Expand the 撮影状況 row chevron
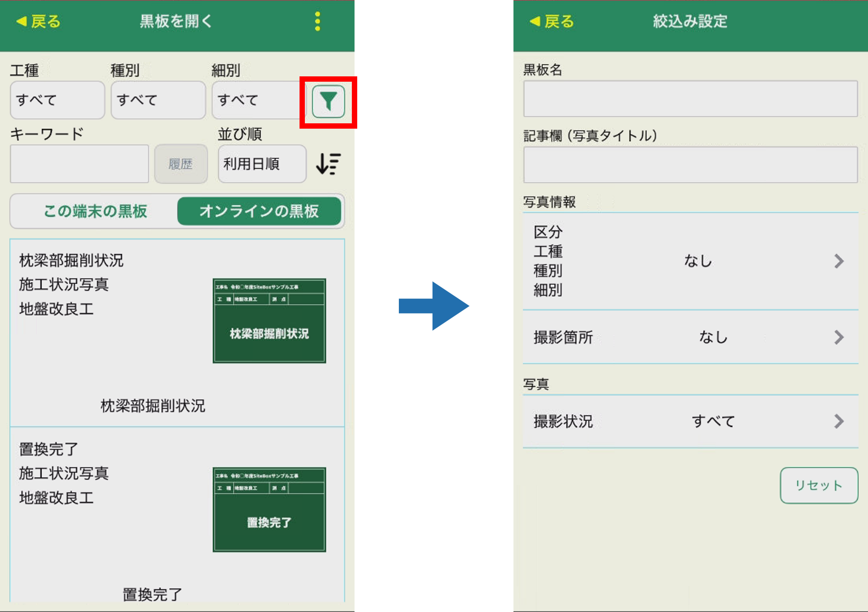868x612 pixels. [x=839, y=421]
